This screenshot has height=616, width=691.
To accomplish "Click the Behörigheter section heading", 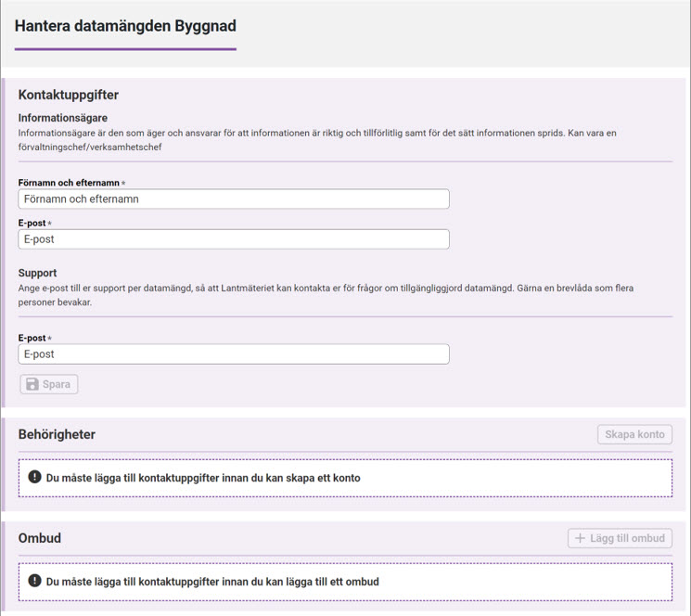I will (57, 434).
